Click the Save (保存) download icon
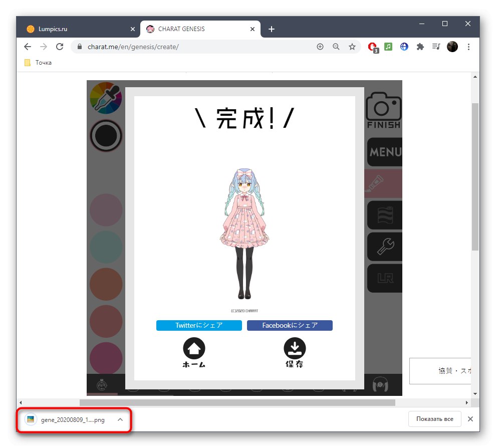This screenshot has width=496, height=448. (x=295, y=352)
